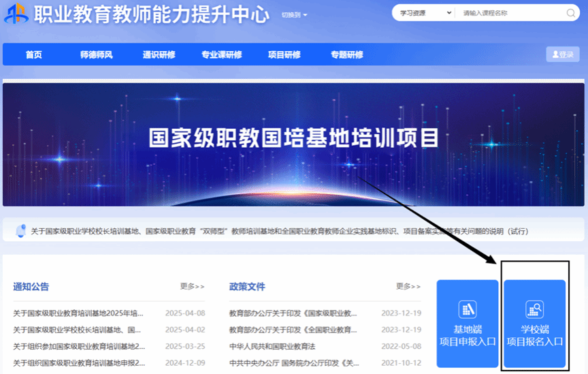Click the site logo icon
This screenshot has height=374, width=588.
(x=17, y=14)
